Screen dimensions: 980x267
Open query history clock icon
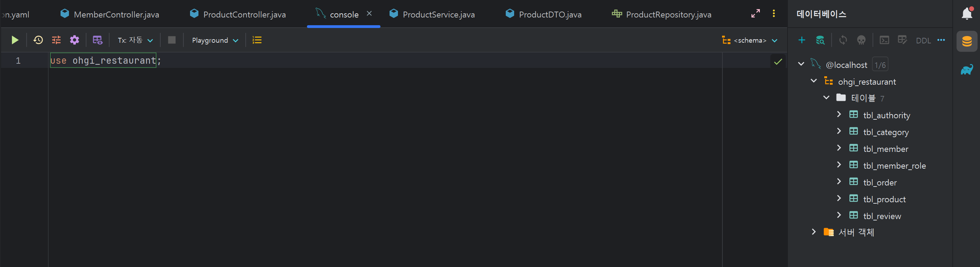[x=38, y=40]
